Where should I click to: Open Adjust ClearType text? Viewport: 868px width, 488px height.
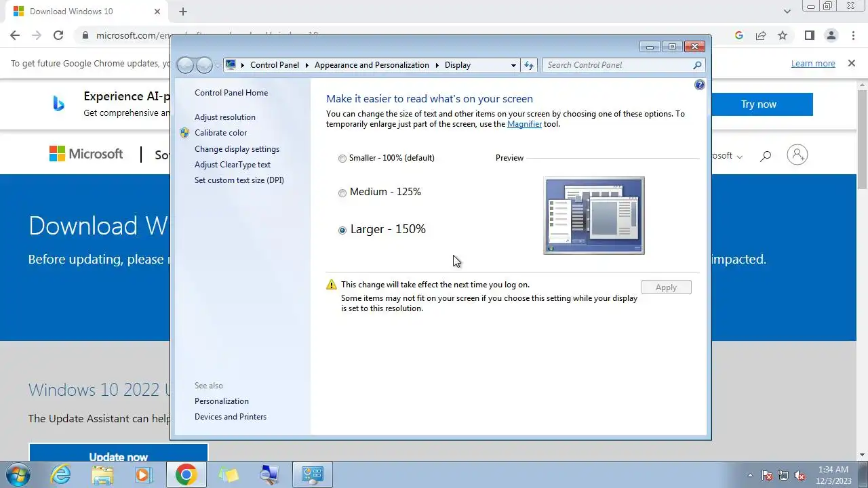click(x=233, y=165)
